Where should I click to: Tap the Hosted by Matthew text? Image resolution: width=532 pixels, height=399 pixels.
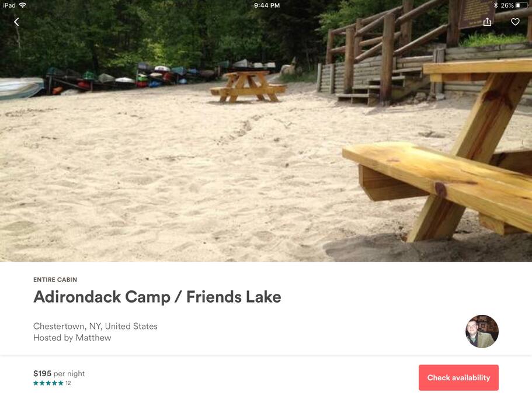72,338
